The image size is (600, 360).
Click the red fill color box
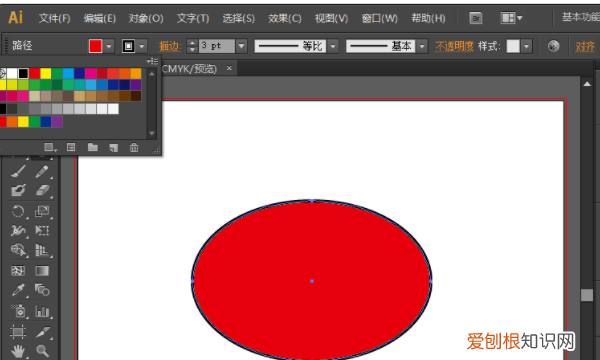point(95,46)
